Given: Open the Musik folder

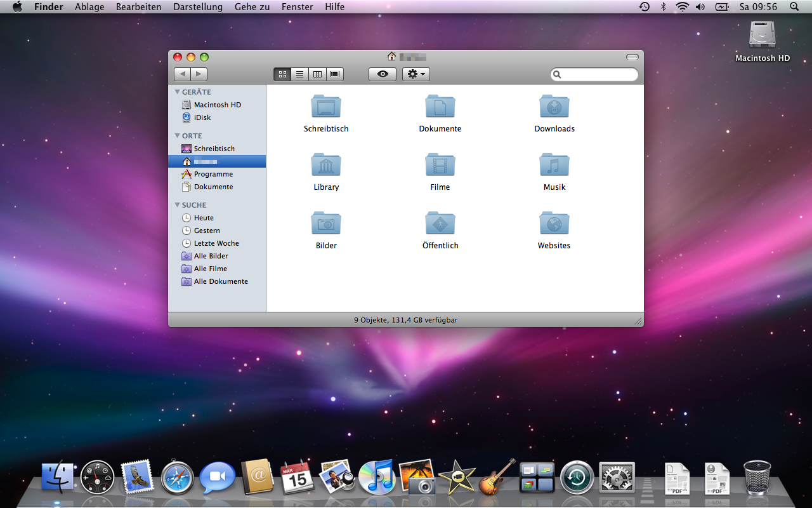Looking at the screenshot, I should pyautogui.click(x=554, y=165).
